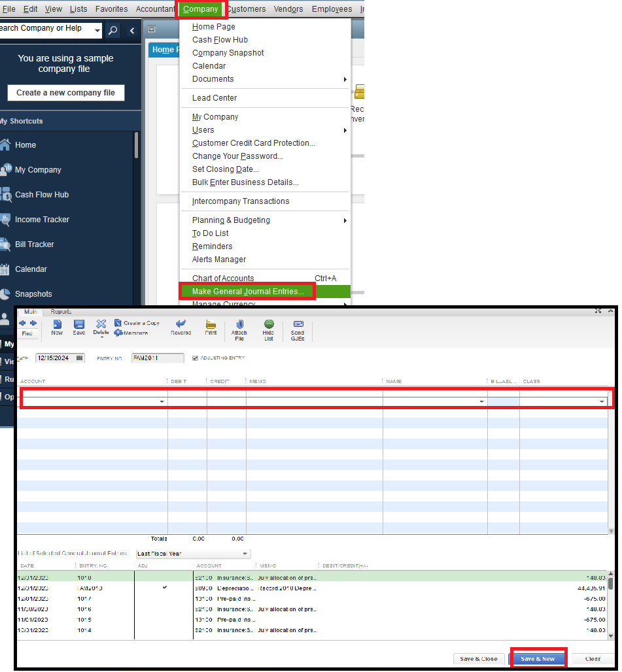Viewport: 622px width, 672px height.
Task: Toggle the Adjusting Entry checkbox
Action: (x=195, y=358)
